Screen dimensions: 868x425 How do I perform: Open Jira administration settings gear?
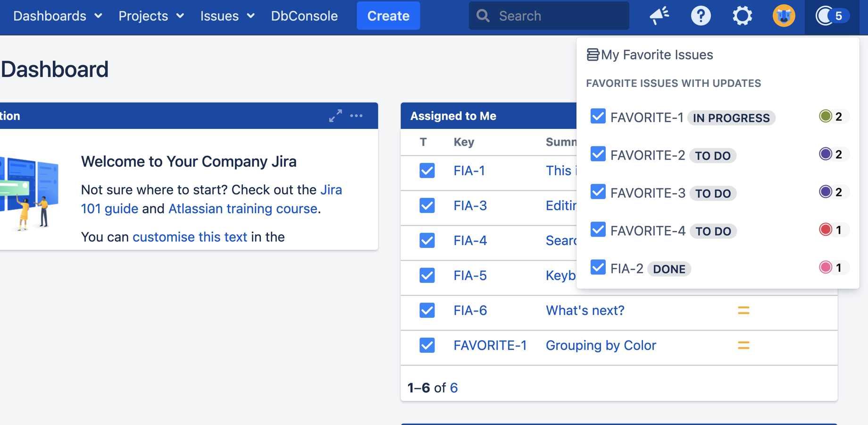coord(742,16)
